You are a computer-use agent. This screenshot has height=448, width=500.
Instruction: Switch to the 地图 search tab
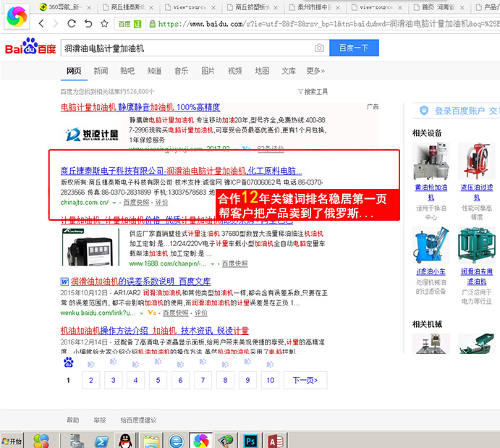262,71
